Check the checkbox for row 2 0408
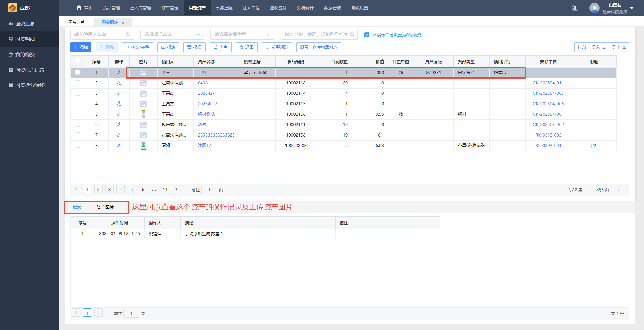Screen dimensions: 644x330 tap(78, 83)
